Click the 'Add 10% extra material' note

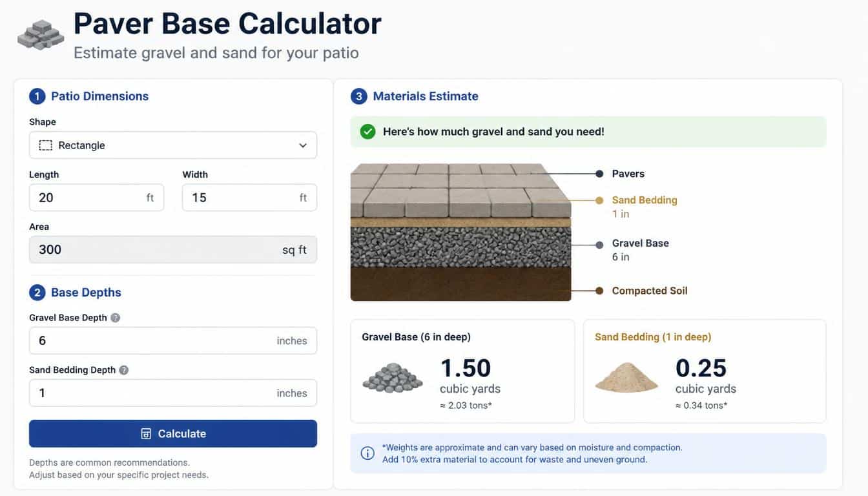tap(515, 460)
